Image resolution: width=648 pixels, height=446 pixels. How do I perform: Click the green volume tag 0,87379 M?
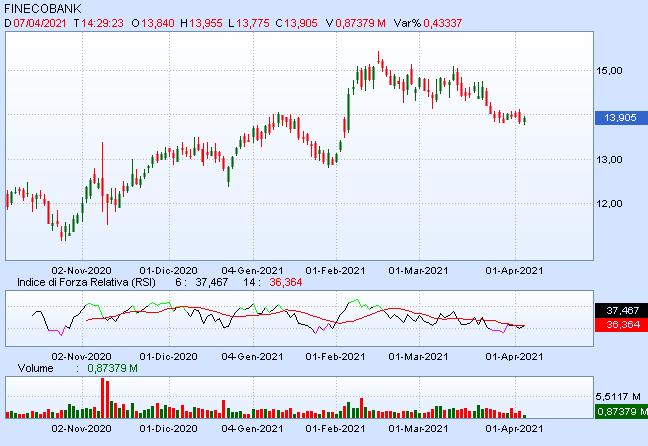(622, 411)
